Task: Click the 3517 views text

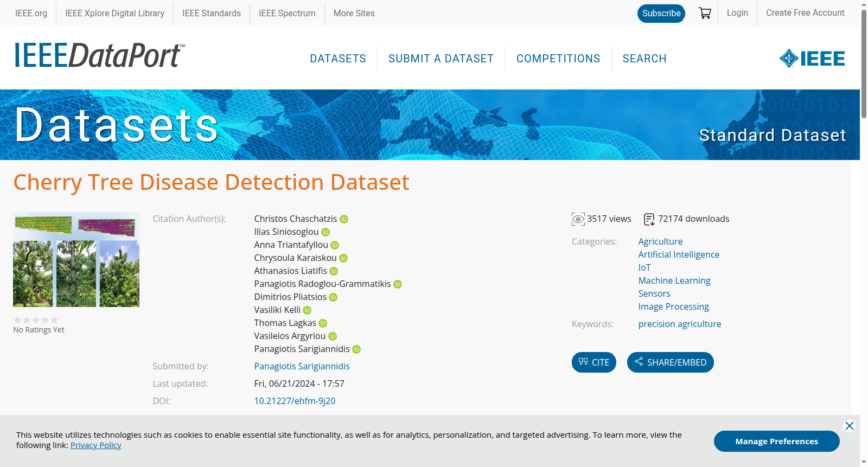Action: [x=609, y=219]
